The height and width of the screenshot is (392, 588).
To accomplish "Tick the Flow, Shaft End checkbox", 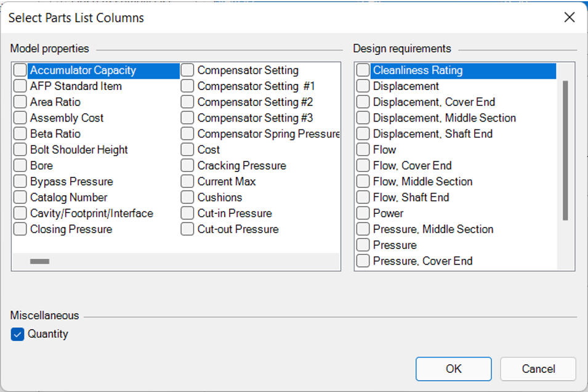I will 363,197.
